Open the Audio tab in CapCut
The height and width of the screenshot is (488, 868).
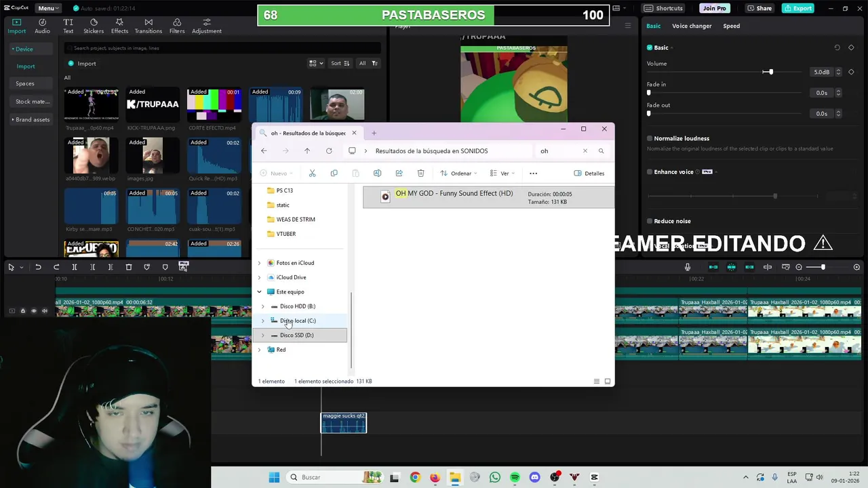pyautogui.click(x=42, y=26)
